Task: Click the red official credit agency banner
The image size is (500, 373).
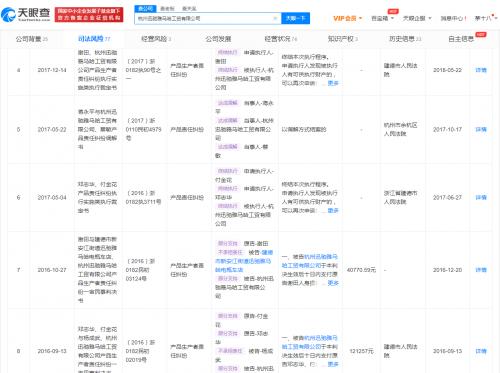Action: [x=89, y=15]
